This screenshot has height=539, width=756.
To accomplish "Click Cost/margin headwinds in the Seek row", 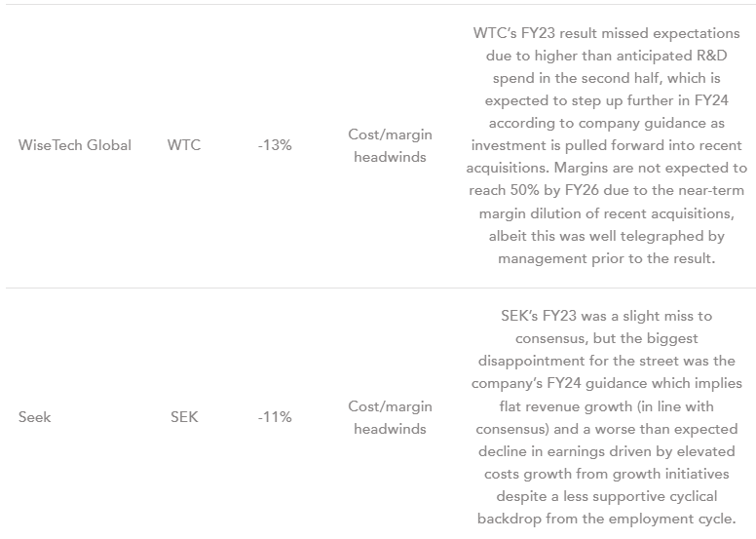I will click(390, 417).
